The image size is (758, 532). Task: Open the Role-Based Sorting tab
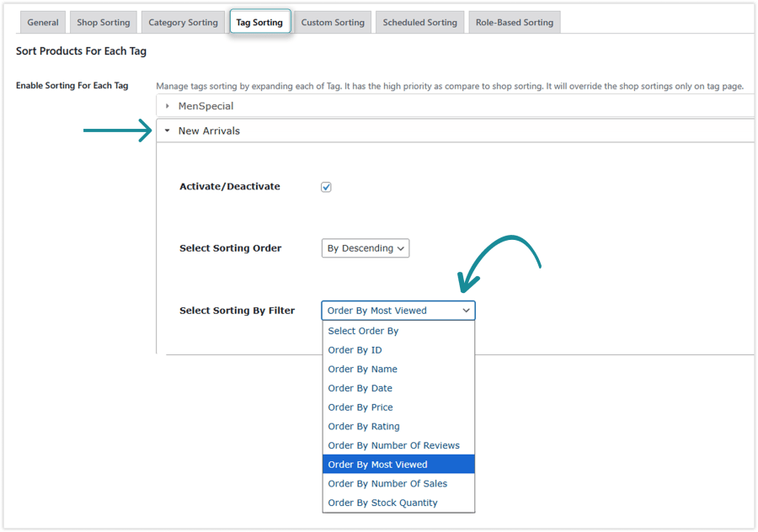tap(514, 22)
